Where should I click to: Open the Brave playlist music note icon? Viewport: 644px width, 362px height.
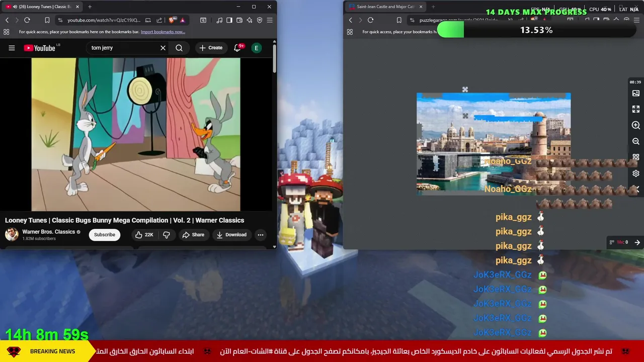coord(219,20)
